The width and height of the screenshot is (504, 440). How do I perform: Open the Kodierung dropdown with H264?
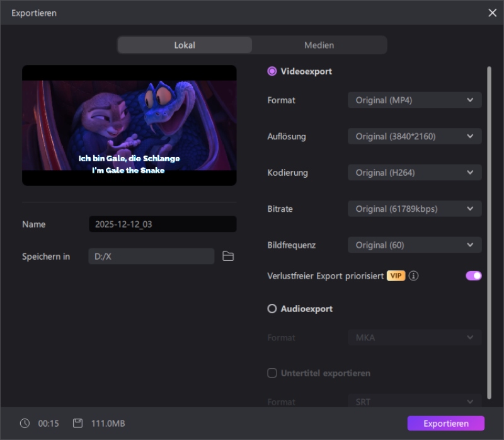tap(415, 173)
